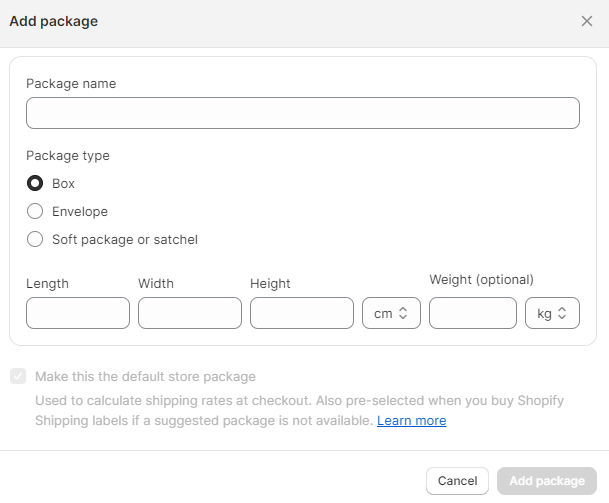Open the cm dimension unit dropdown
Image resolution: width=609 pixels, height=503 pixels.
391,313
